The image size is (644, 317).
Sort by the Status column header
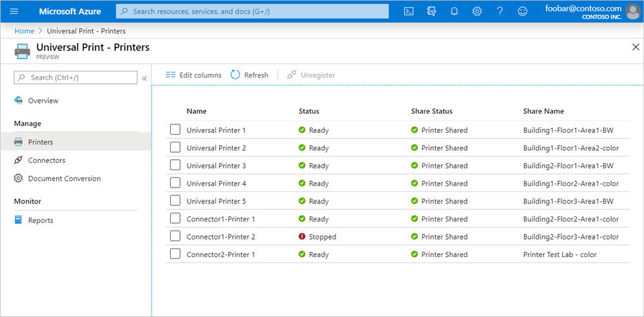point(309,111)
